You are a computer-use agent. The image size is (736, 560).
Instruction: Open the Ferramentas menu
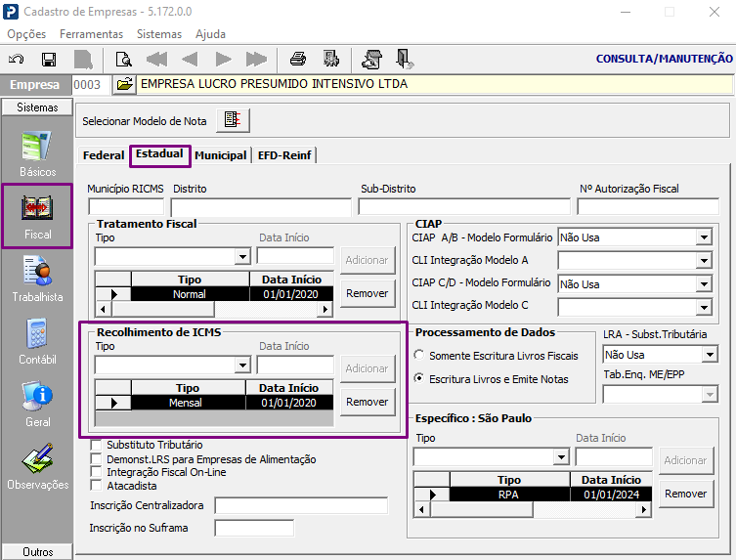pyautogui.click(x=91, y=33)
